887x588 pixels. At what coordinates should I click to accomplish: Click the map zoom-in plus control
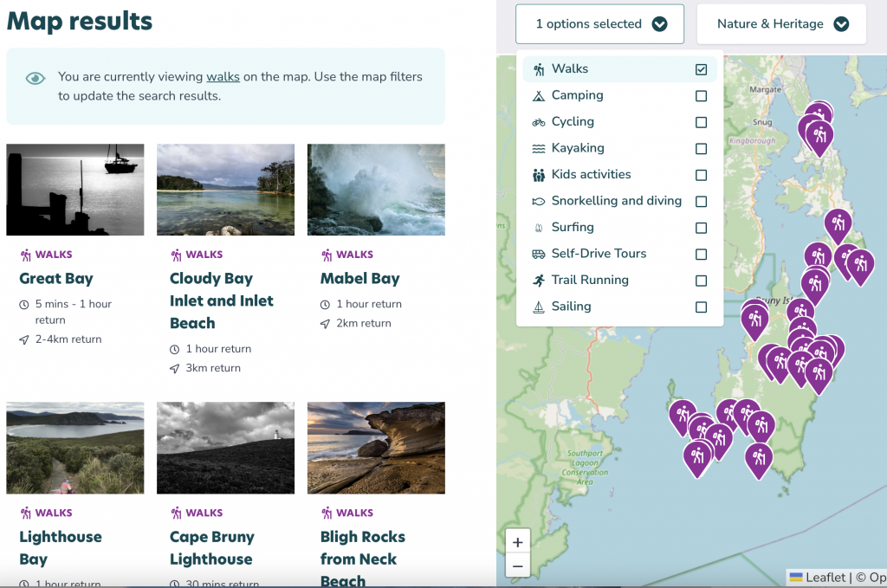517,542
